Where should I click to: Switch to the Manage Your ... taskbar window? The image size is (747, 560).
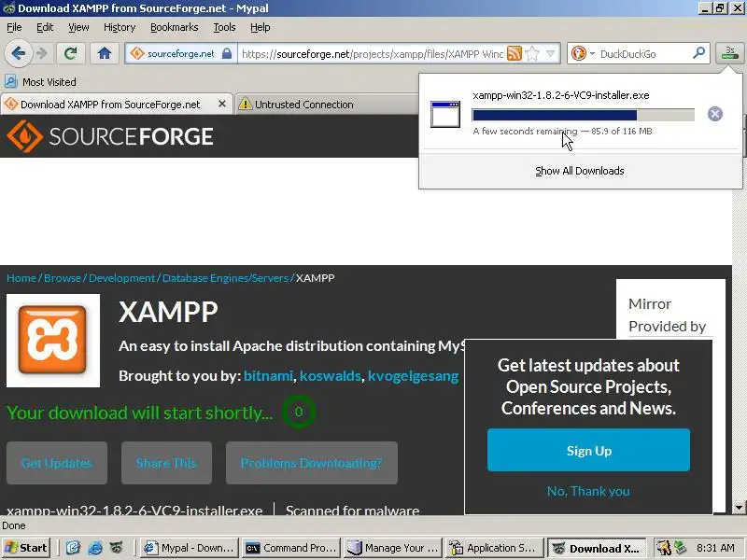(x=392, y=548)
